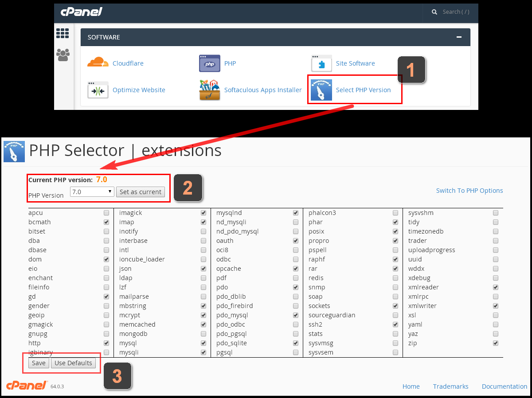Launch Softaculous Apps Installer icon

pyautogui.click(x=209, y=90)
